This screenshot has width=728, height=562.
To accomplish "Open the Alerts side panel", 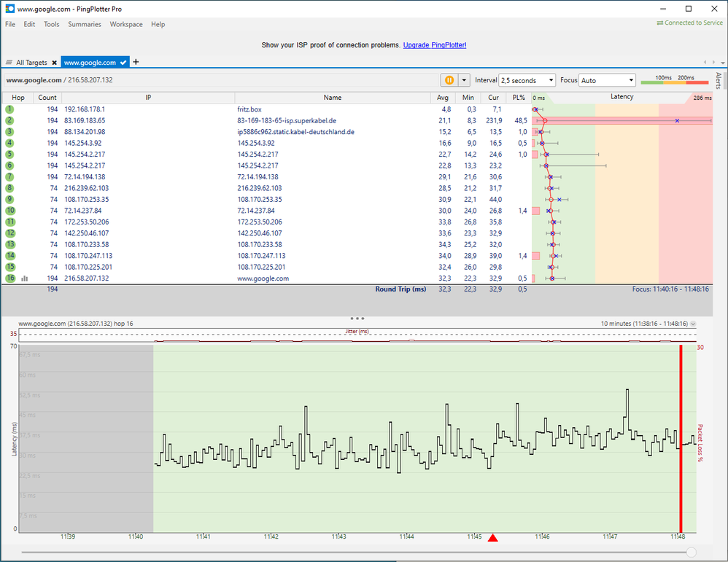I will 719,80.
